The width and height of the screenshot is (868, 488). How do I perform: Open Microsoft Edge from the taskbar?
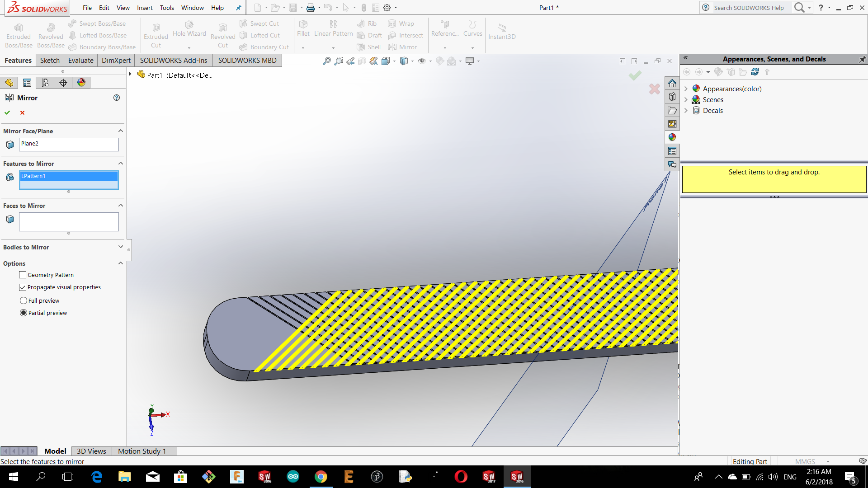pyautogui.click(x=97, y=477)
